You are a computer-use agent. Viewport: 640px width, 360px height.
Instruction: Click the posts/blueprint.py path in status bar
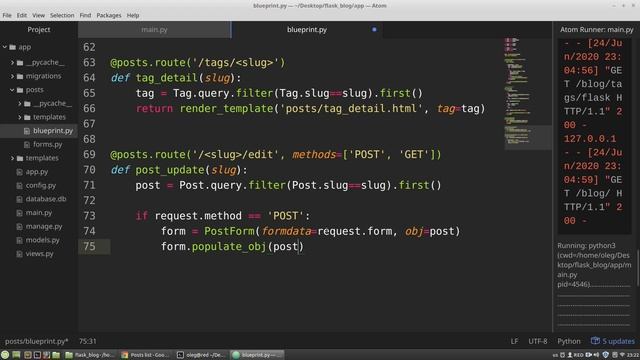coord(36,341)
